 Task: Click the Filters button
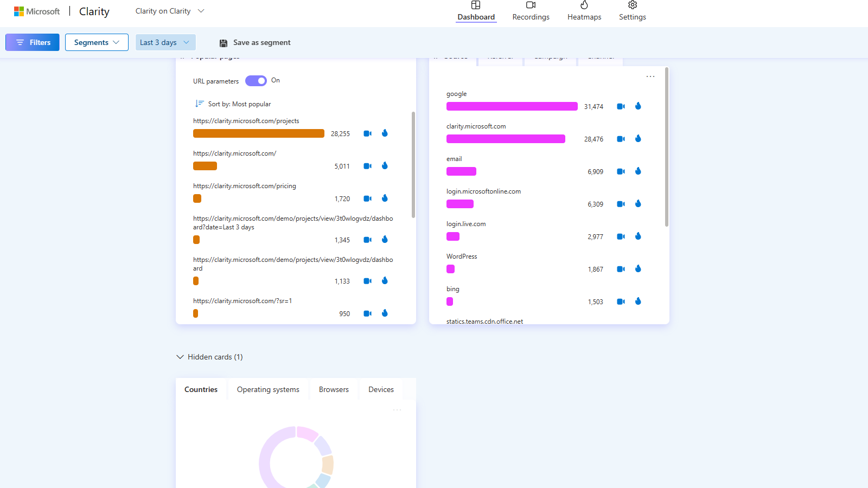coord(32,42)
